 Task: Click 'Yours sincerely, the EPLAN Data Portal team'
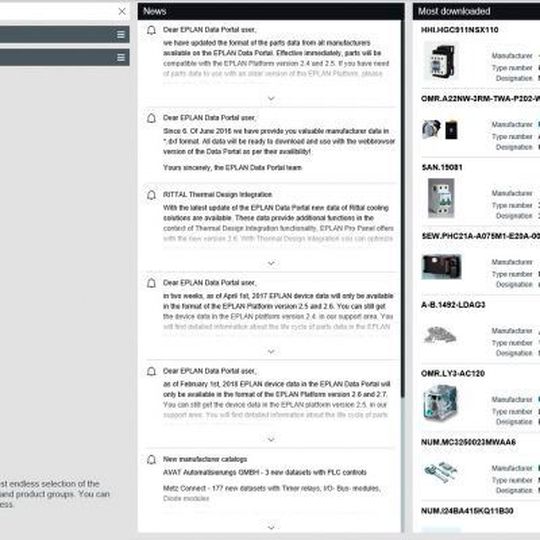pyautogui.click(x=232, y=168)
